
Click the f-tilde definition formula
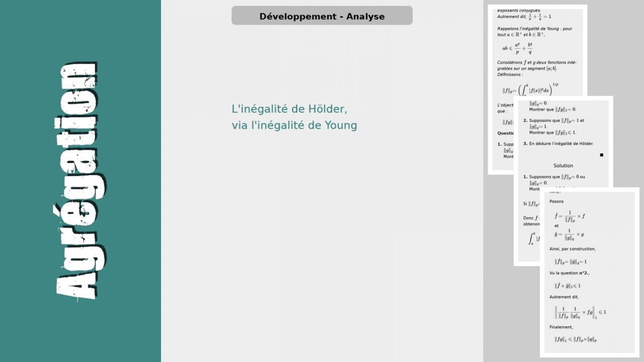click(570, 216)
